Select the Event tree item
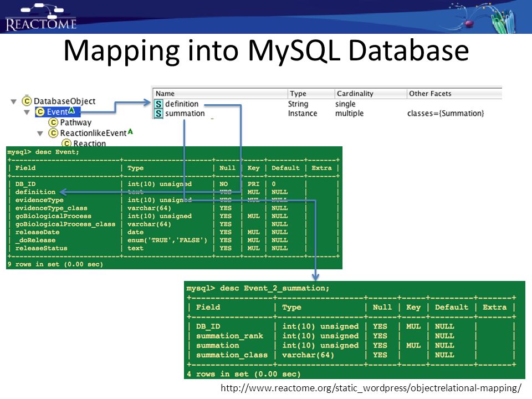The image size is (532, 399). pyautogui.click(x=58, y=111)
